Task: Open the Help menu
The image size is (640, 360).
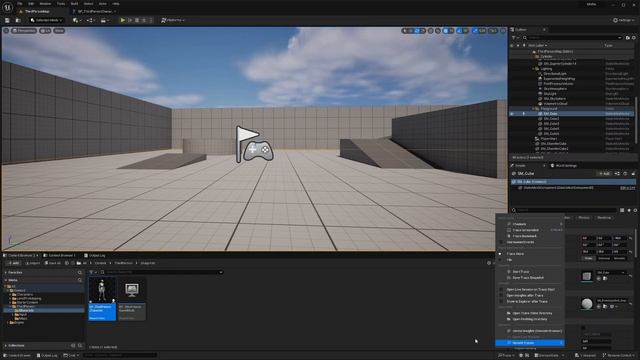Action: click(x=116, y=4)
